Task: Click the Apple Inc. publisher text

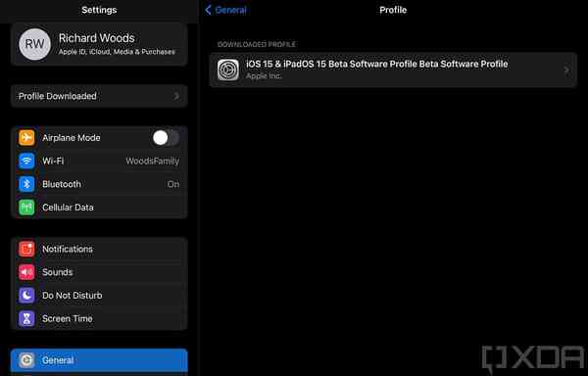Action: pos(264,76)
